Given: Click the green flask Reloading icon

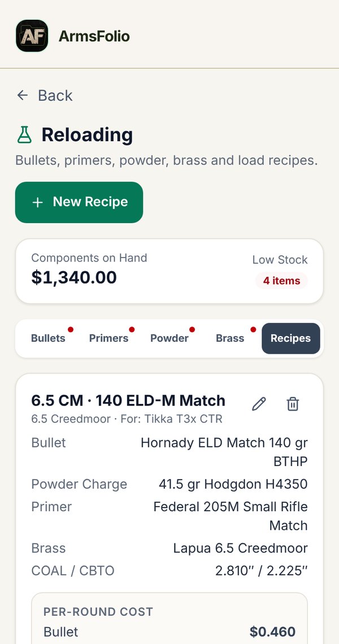Looking at the screenshot, I should (24, 134).
